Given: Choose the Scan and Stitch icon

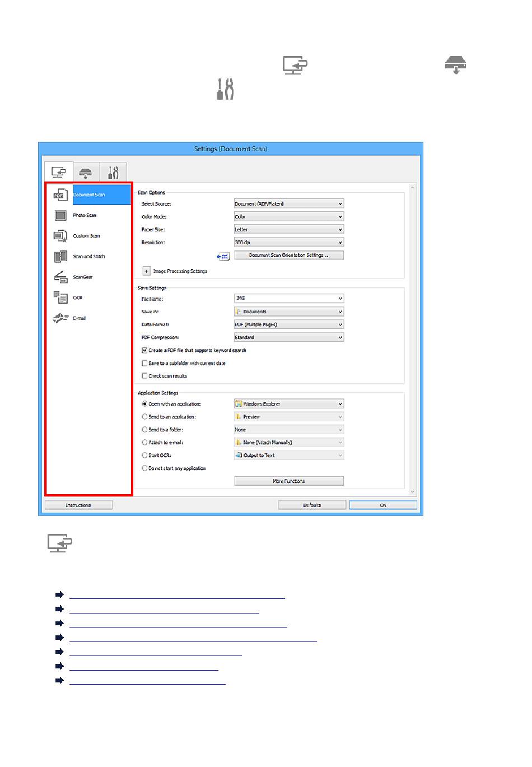Looking at the screenshot, I should tap(60, 257).
